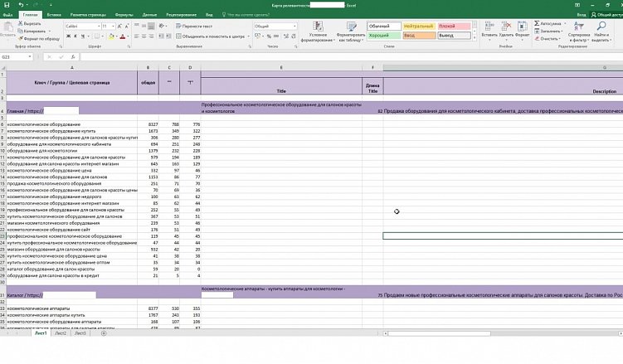This screenshot has width=623, height=364.
Task: Click the Копировать (Copy) button
Action: [32, 31]
